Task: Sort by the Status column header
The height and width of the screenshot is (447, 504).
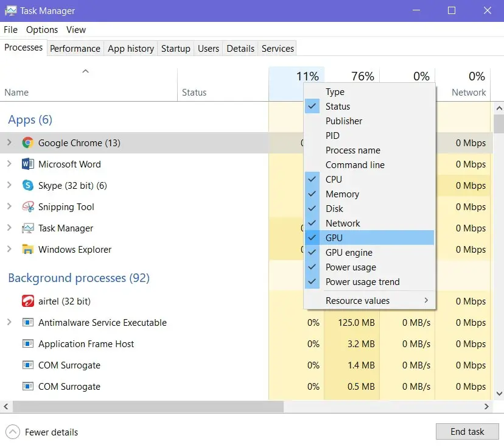Action: [223, 85]
